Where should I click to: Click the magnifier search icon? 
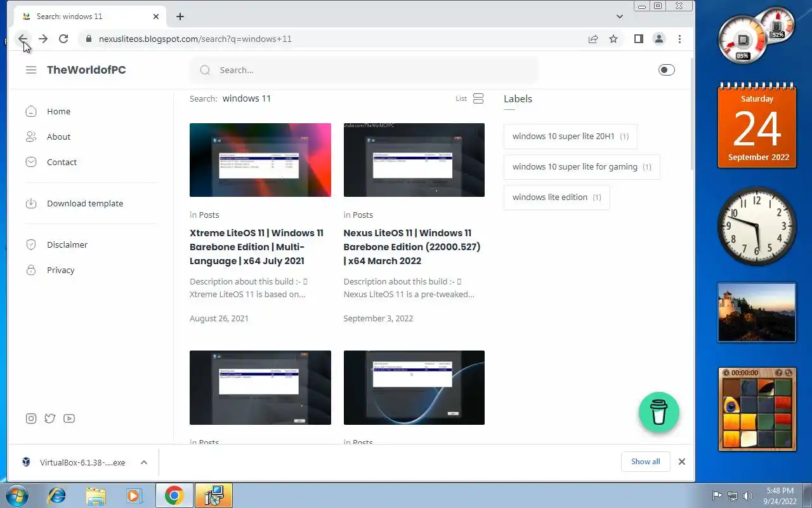click(205, 70)
